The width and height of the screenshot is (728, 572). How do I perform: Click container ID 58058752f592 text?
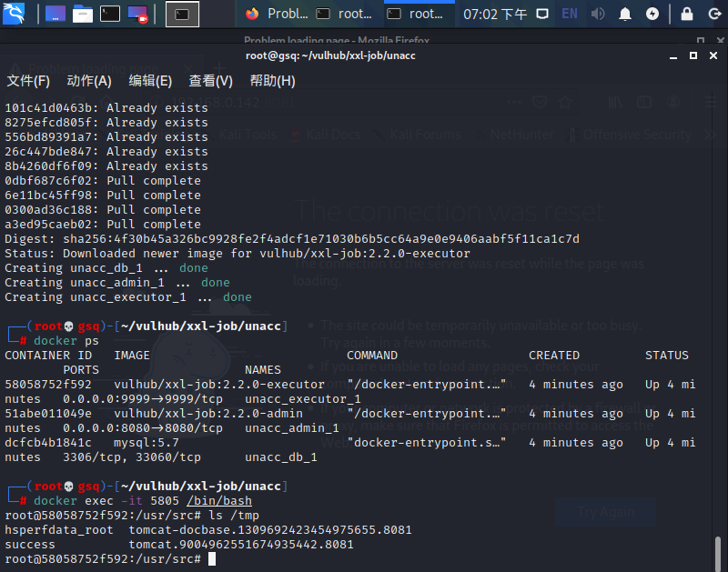tap(48, 385)
